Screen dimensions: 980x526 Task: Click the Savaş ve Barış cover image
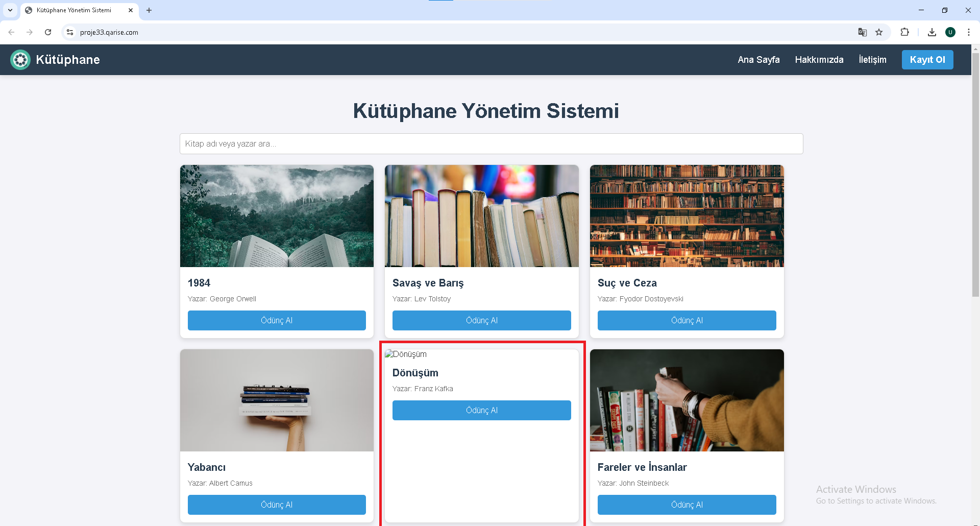click(481, 216)
